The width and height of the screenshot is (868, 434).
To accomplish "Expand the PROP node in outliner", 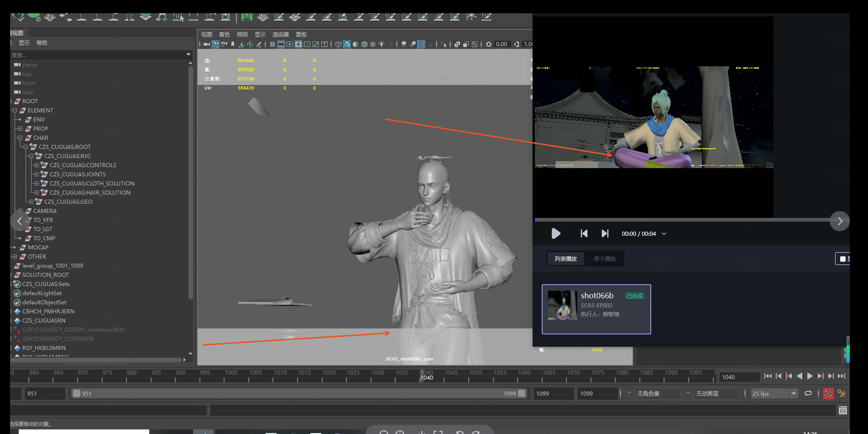I will 20,129.
